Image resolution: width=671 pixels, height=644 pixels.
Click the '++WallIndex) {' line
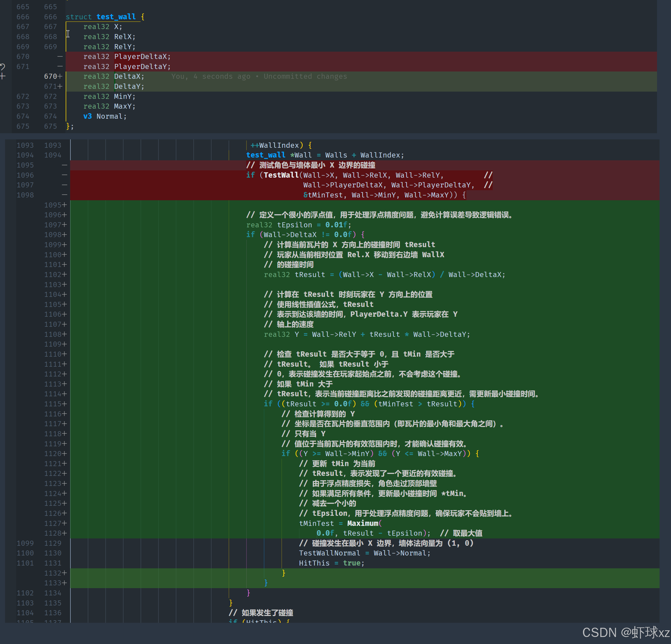click(281, 145)
